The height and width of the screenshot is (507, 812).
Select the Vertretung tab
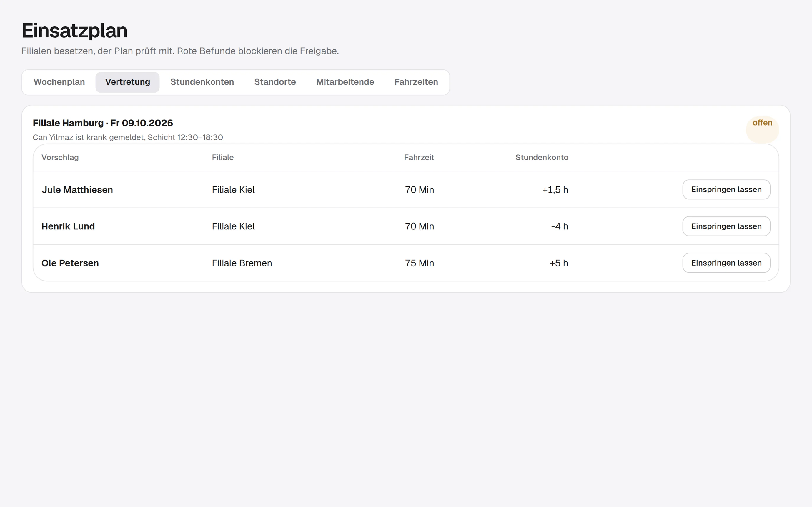127,82
